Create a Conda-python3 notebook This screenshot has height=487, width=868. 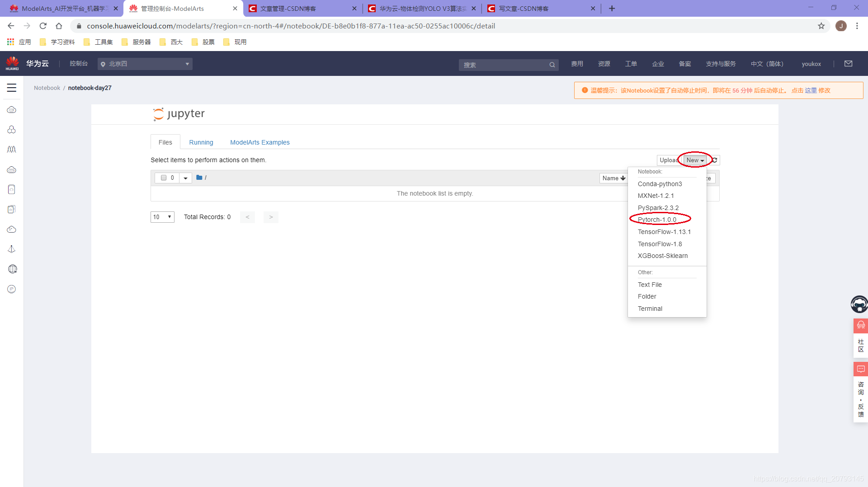click(660, 184)
